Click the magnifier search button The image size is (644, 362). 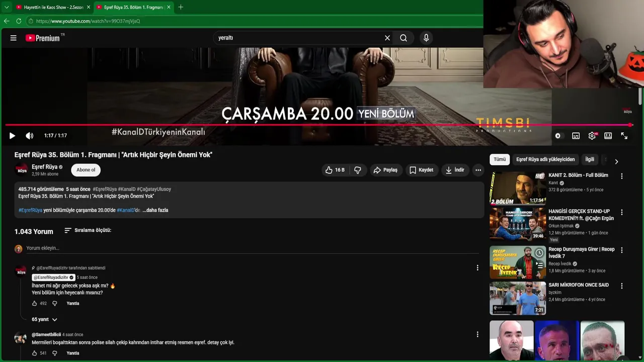[x=404, y=38]
